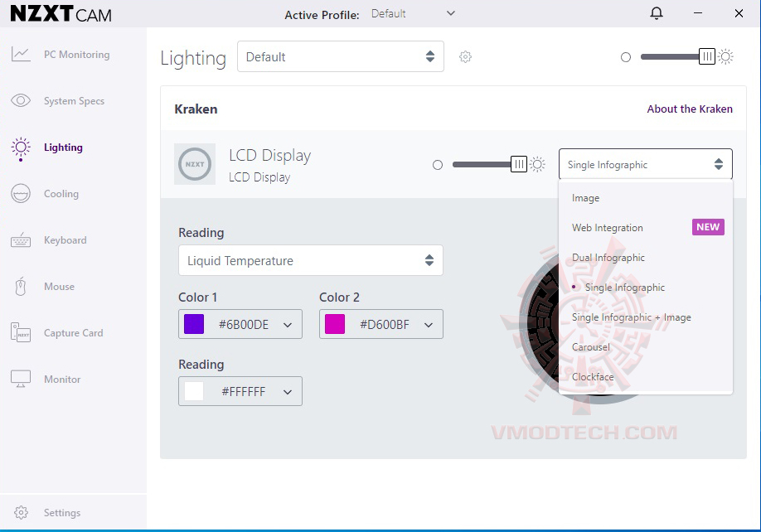Open the Lighting profile Default dropdown
Screen dimensions: 761x532
pos(340,56)
